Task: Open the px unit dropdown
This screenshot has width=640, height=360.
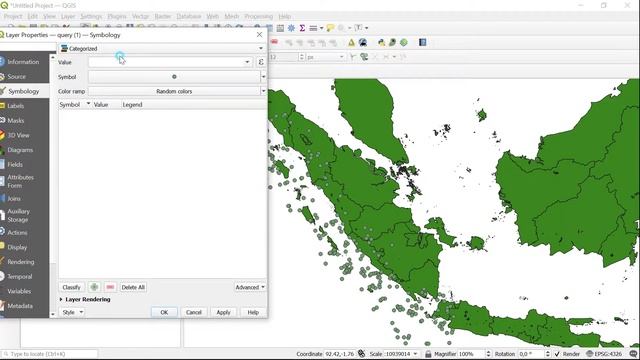Action: coord(325,57)
